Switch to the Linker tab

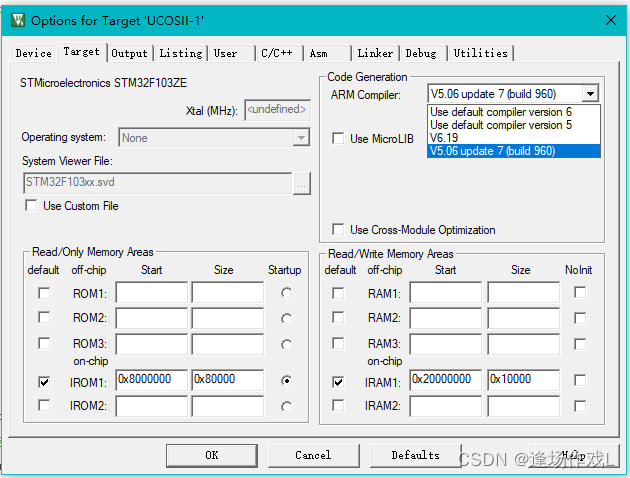click(375, 53)
